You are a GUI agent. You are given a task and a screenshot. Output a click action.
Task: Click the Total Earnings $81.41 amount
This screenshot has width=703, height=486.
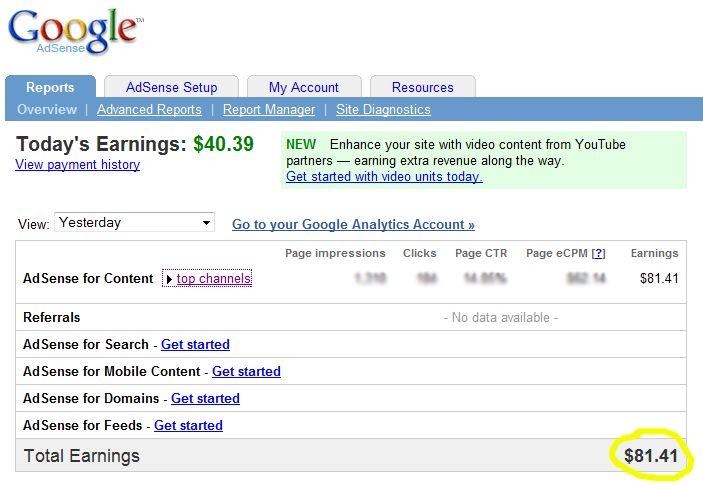[651, 456]
